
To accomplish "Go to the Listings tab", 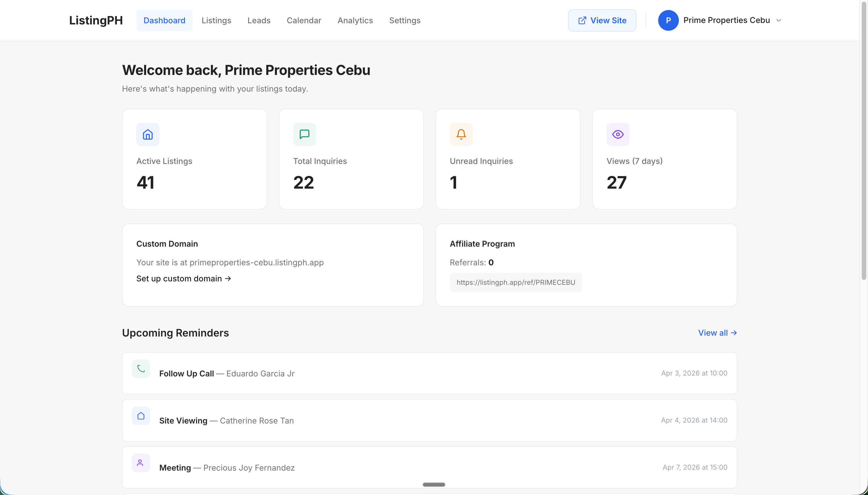I will click(x=216, y=20).
